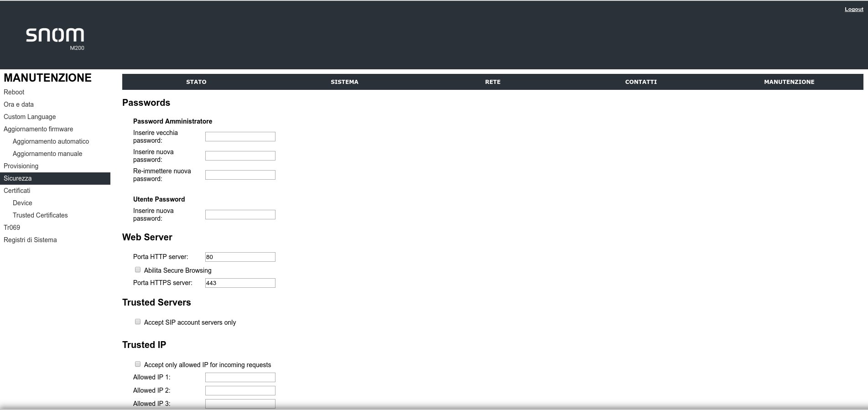Open the RETE tab
Viewport: 868px width, 410px height.
[x=493, y=82]
